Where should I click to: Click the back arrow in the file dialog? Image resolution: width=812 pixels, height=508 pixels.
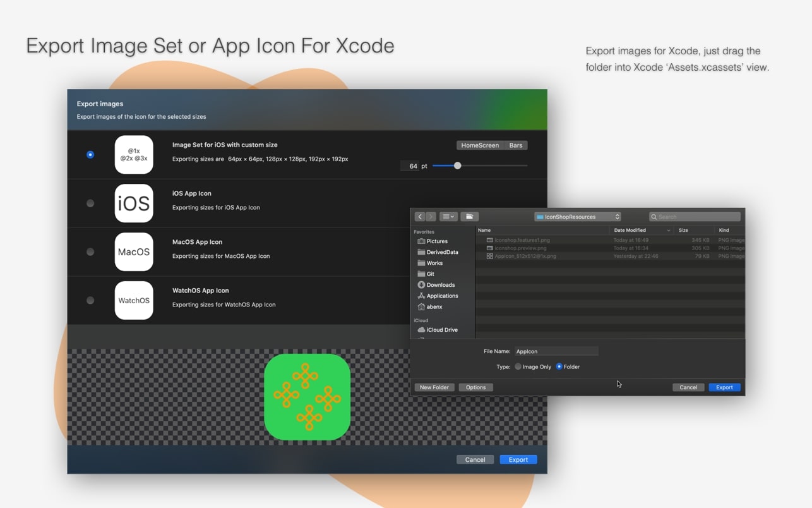coord(420,217)
